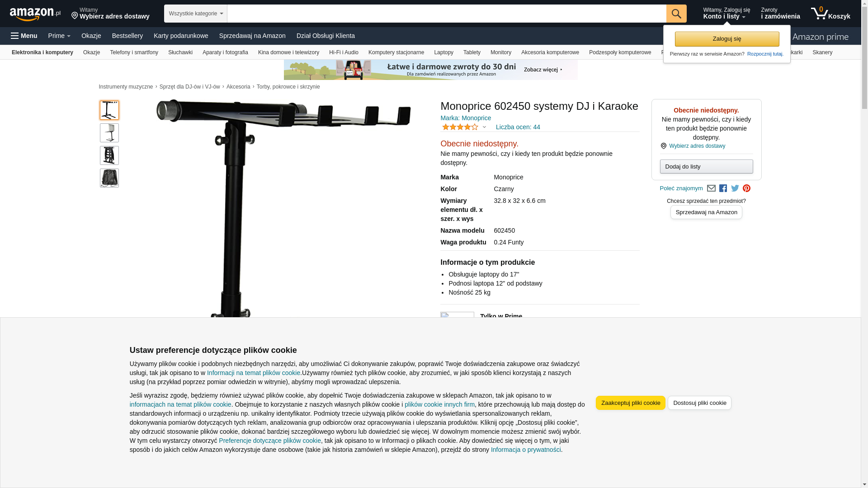Click the magnifying glass search button

coord(676,14)
